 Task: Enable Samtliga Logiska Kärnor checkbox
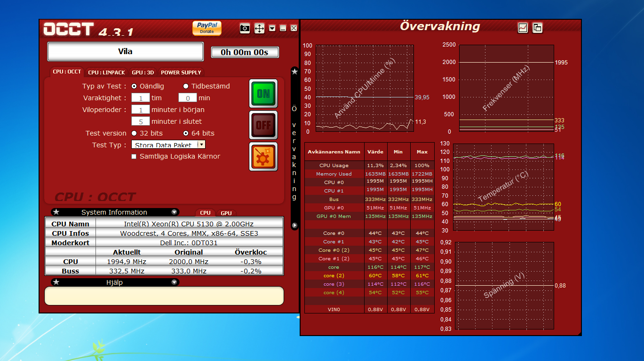click(x=134, y=156)
